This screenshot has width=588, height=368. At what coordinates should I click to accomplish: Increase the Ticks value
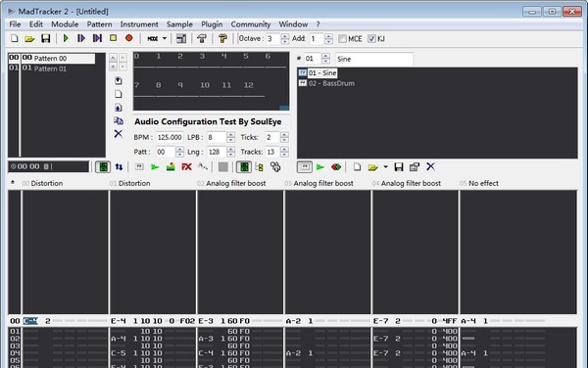284,135
